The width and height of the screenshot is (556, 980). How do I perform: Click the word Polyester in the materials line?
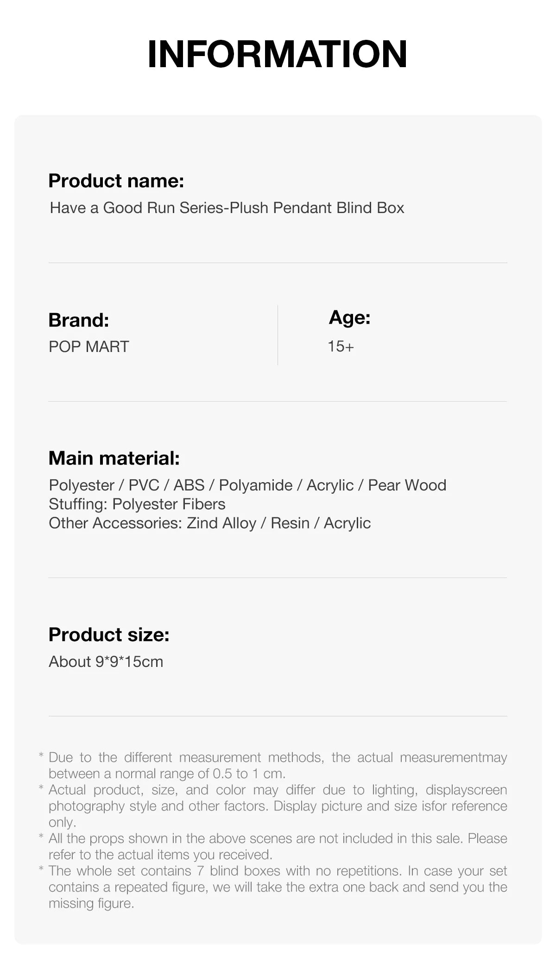tap(82, 485)
